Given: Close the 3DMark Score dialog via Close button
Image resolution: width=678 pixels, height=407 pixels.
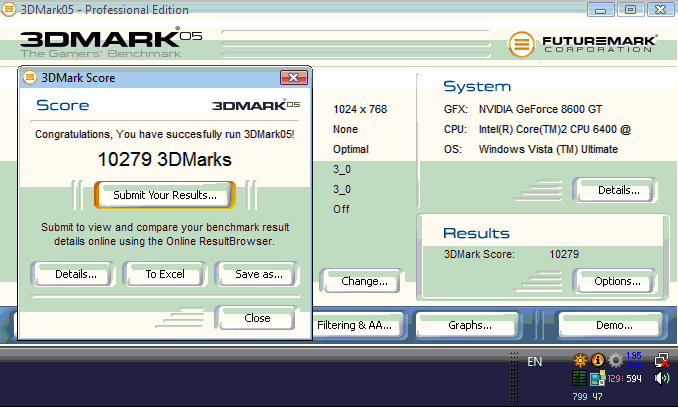Looking at the screenshot, I should [257, 318].
